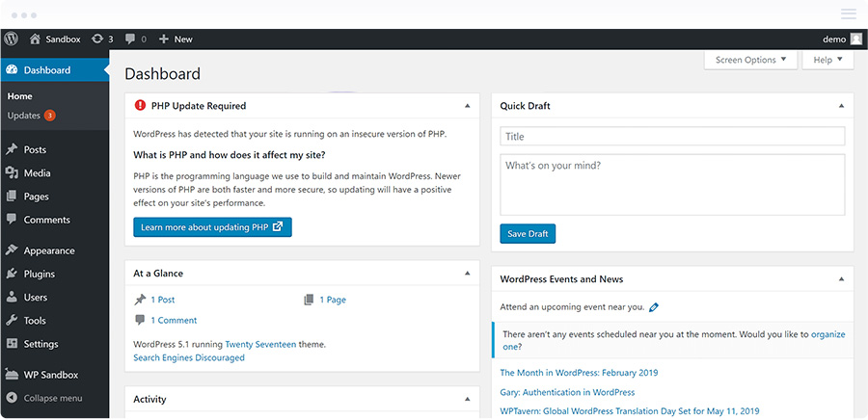This screenshot has width=868, height=420.
Task: Click Learn more about updating PHP button
Action: [x=212, y=227]
